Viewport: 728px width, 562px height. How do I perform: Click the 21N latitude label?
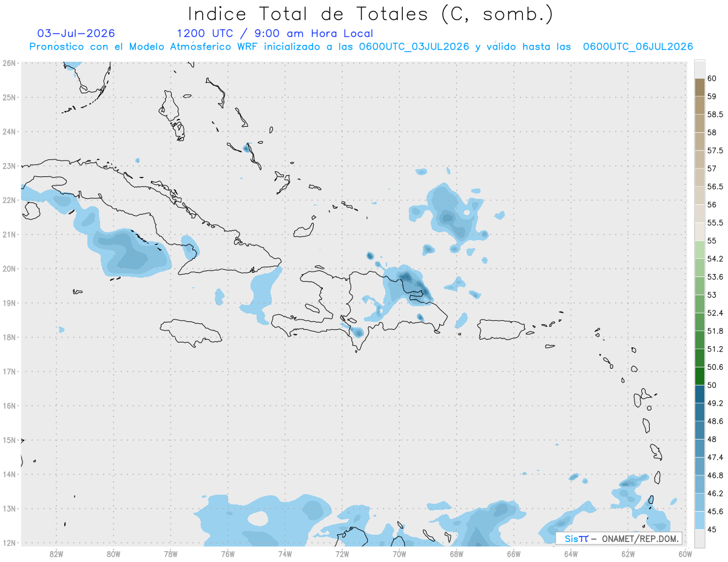9,235
